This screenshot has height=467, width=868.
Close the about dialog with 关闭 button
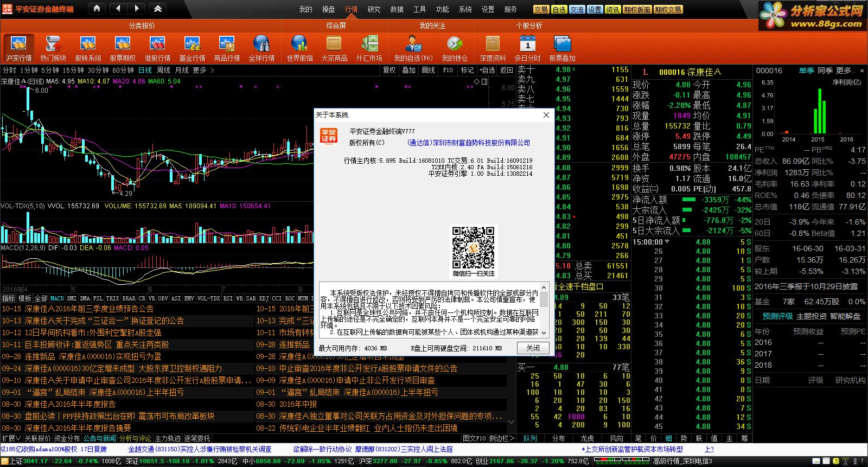pos(533,348)
